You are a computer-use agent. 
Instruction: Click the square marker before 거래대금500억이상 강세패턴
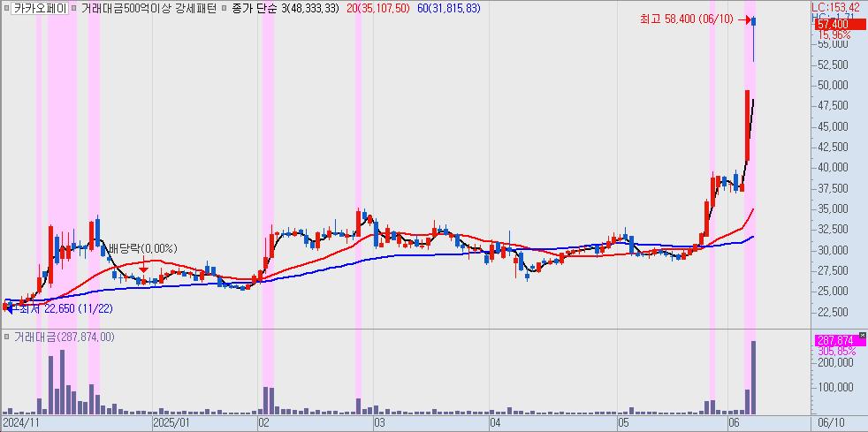click(75, 8)
